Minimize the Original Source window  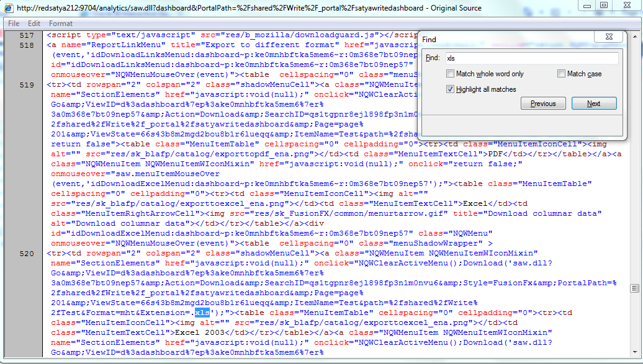click(x=587, y=6)
